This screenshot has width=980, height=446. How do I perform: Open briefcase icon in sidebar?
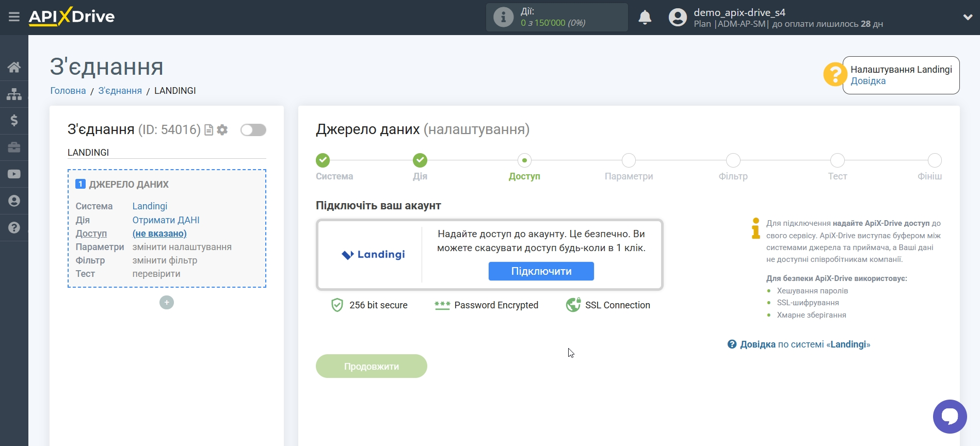(x=14, y=147)
